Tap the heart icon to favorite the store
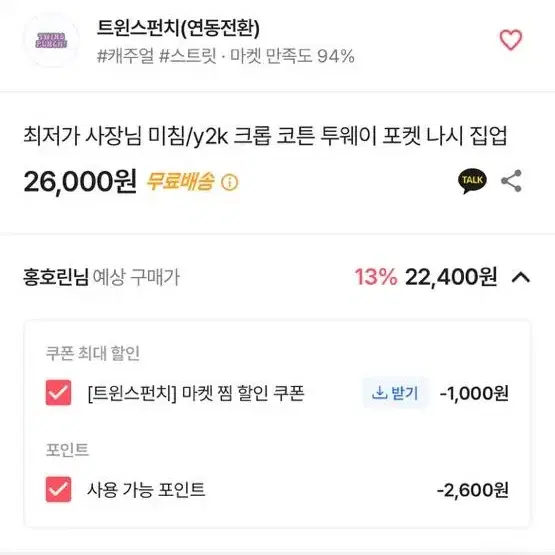The width and height of the screenshot is (555, 555). (x=510, y=40)
